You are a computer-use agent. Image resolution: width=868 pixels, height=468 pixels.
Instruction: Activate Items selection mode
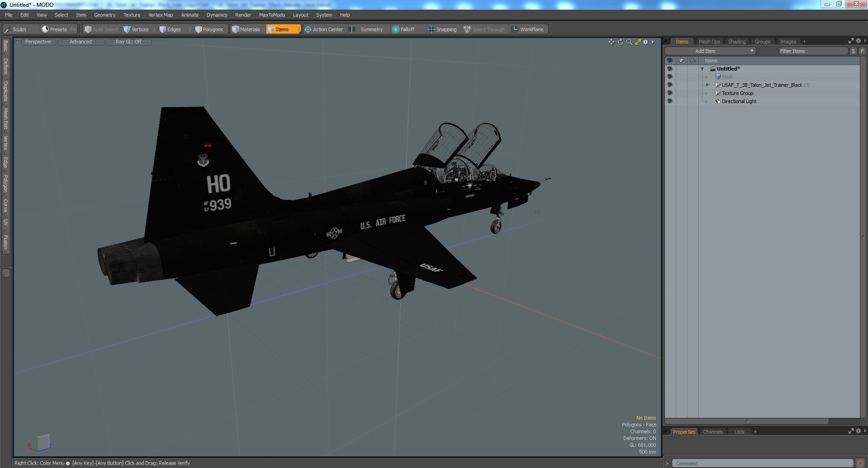284,29
